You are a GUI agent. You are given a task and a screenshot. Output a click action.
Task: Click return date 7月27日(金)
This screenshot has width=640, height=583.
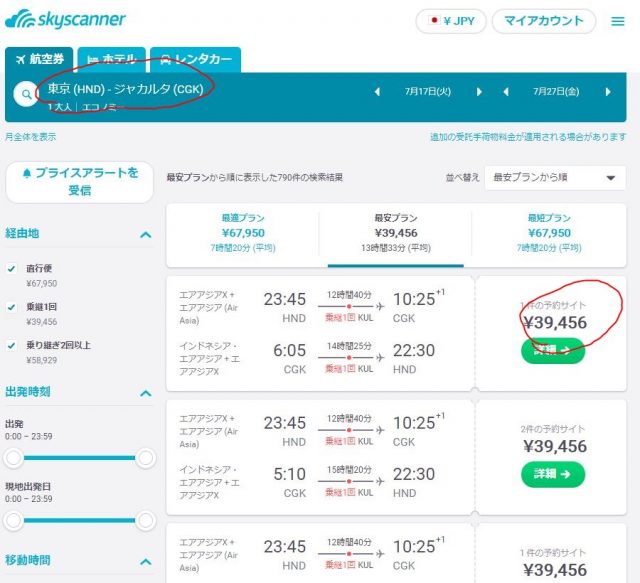click(x=556, y=91)
